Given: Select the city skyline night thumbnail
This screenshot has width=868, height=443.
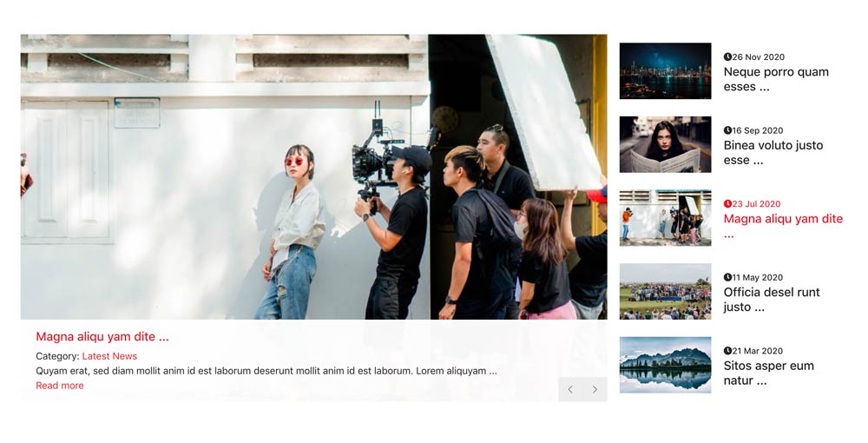Looking at the screenshot, I should click(x=665, y=71).
